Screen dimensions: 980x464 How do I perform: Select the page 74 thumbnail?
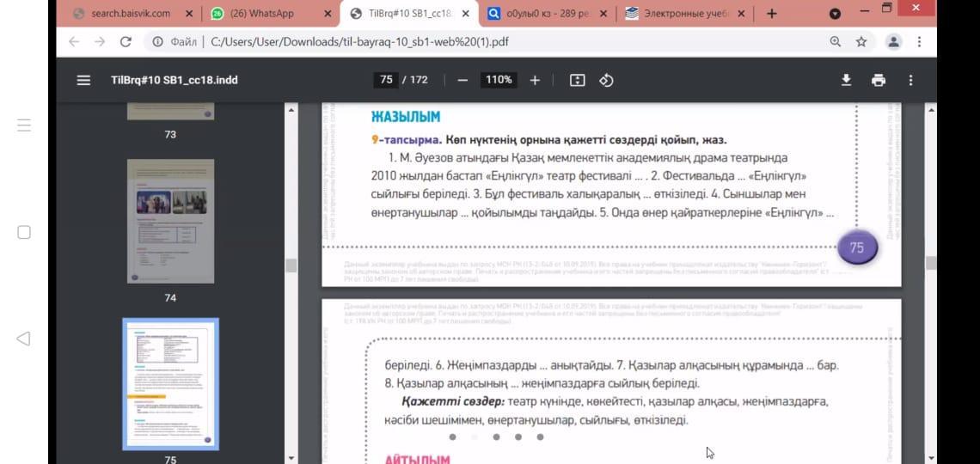click(x=170, y=221)
